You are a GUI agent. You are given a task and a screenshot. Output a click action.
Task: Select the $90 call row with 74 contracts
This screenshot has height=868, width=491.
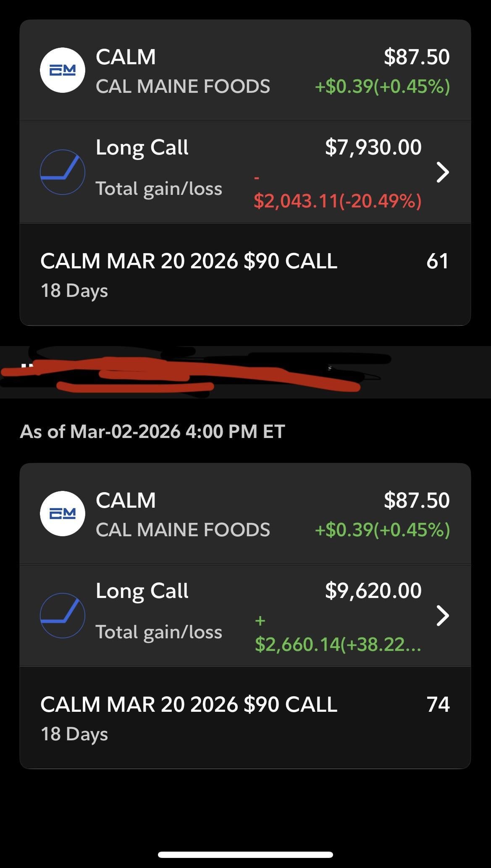coord(189,717)
